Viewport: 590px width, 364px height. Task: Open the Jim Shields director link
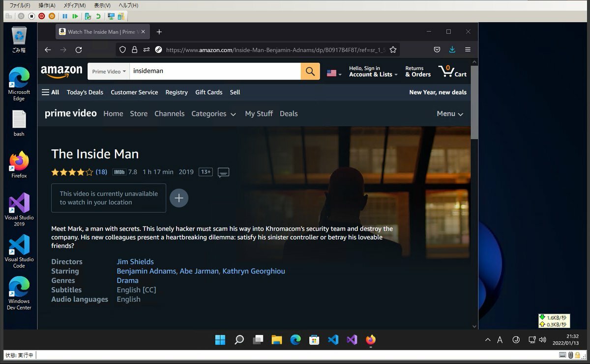(x=135, y=262)
